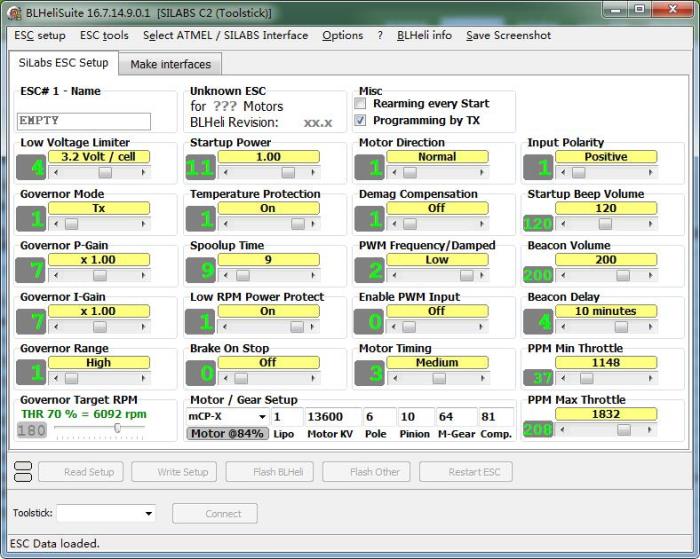Click the Beacon Volume slider thumb
The image size is (700, 559).
pos(623,275)
